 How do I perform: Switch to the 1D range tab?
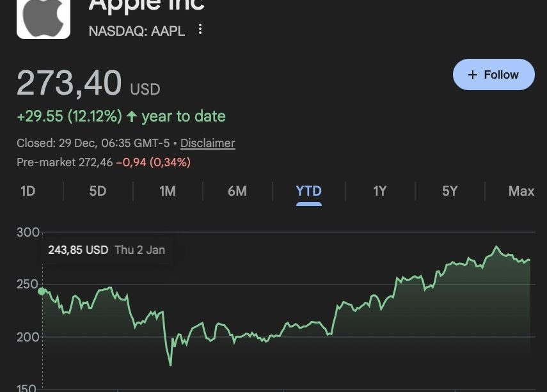(x=28, y=191)
